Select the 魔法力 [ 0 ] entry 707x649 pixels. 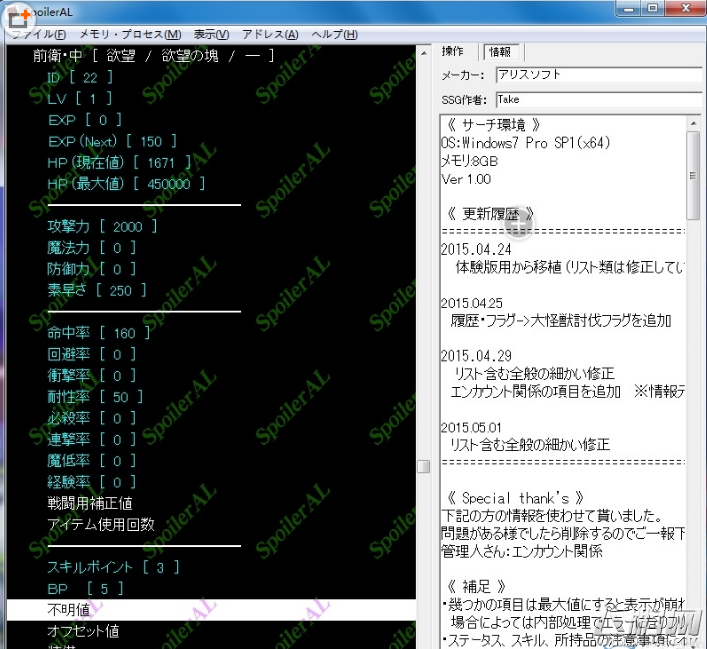pos(92,248)
